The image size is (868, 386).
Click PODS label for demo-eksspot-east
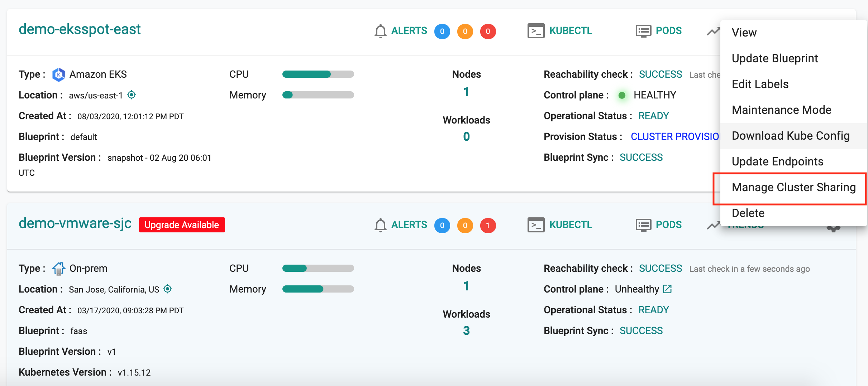(x=669, y=31)
